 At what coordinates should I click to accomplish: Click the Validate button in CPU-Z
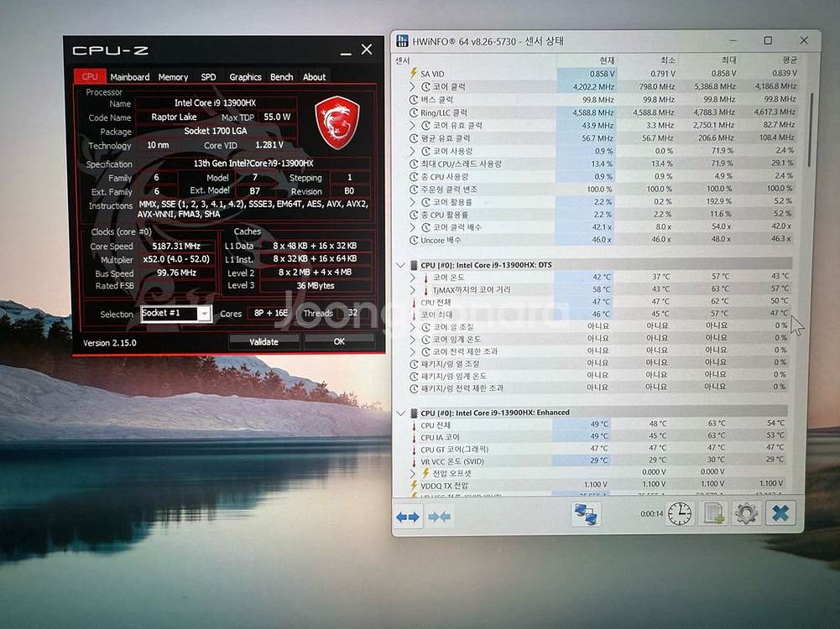(263, 341)
